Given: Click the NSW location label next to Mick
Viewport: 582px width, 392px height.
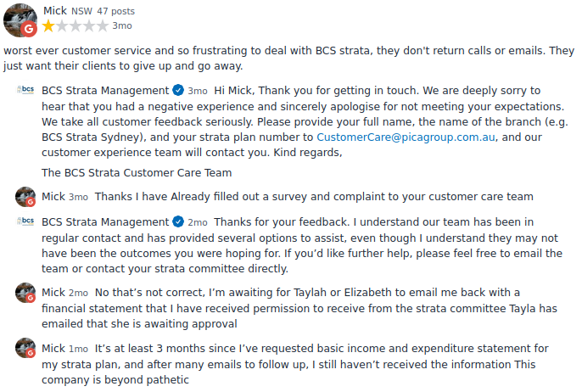Looking at the screenshot, I should pos(82,11).
